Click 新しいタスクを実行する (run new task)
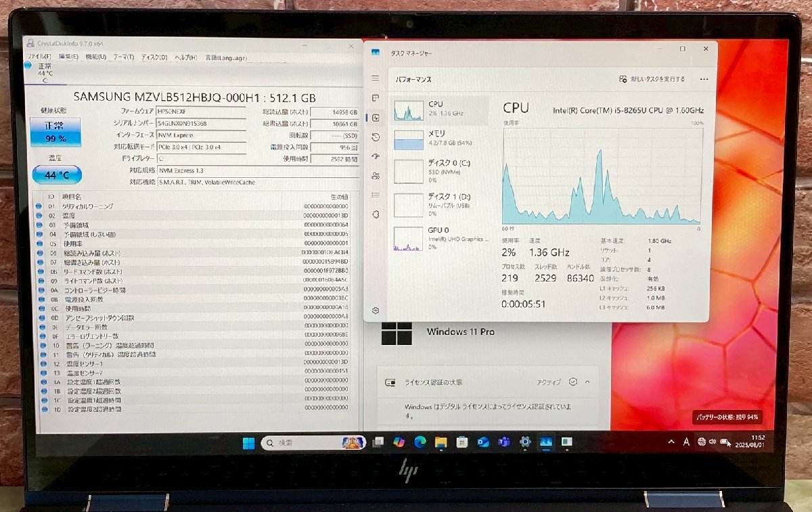Viewport: 812px width, 512px height. tap(652, 79)
